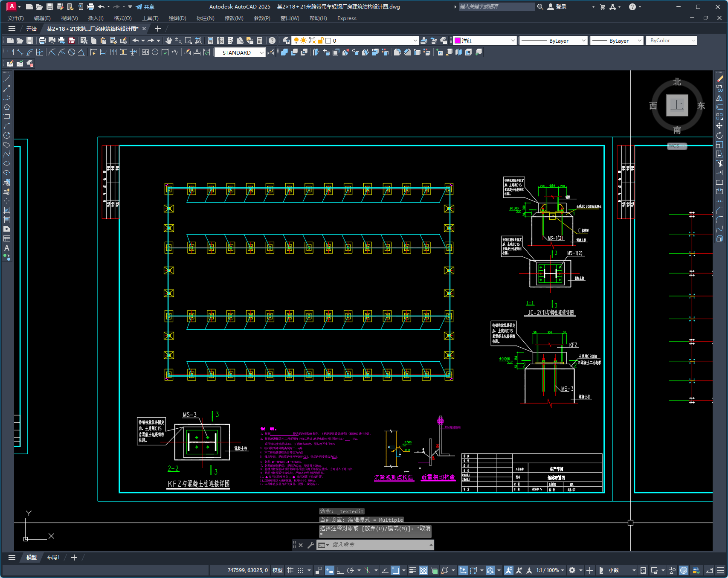Toggle the drawing grid display
Screen dimensions: 728x578
290,570
